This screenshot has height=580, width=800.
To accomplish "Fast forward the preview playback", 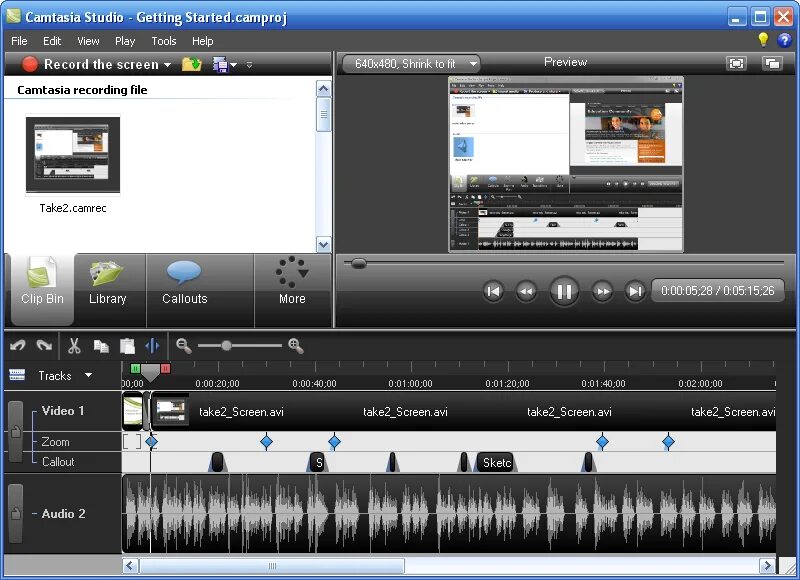I will pos(602,291).
